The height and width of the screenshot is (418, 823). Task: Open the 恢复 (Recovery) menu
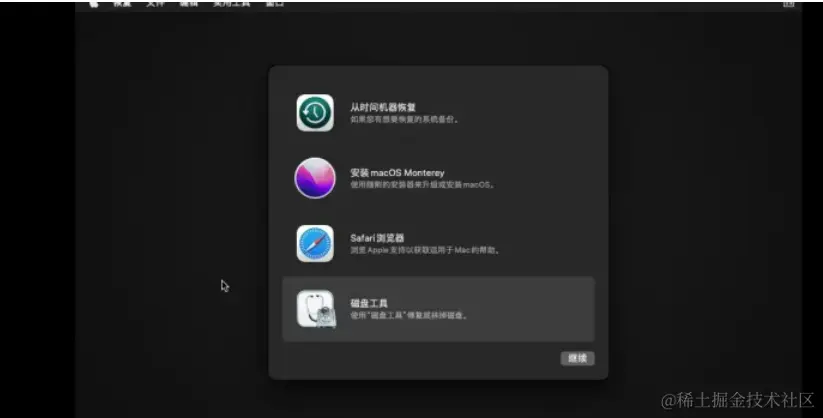[122, 4]
